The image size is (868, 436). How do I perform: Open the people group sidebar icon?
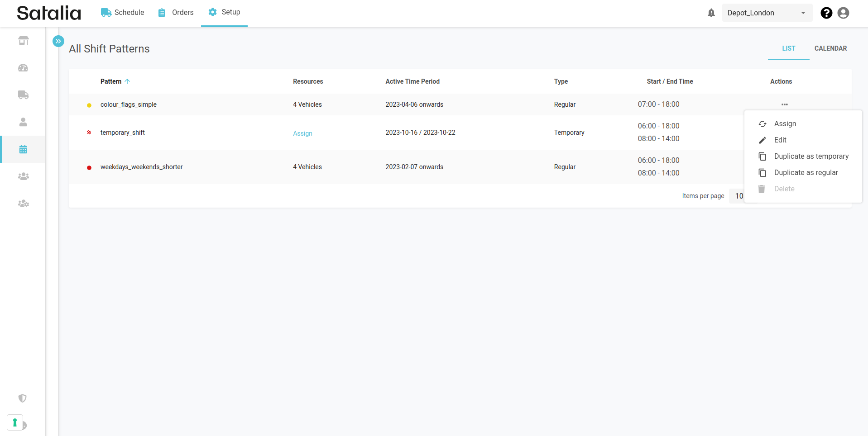click(x=23, y=176)
